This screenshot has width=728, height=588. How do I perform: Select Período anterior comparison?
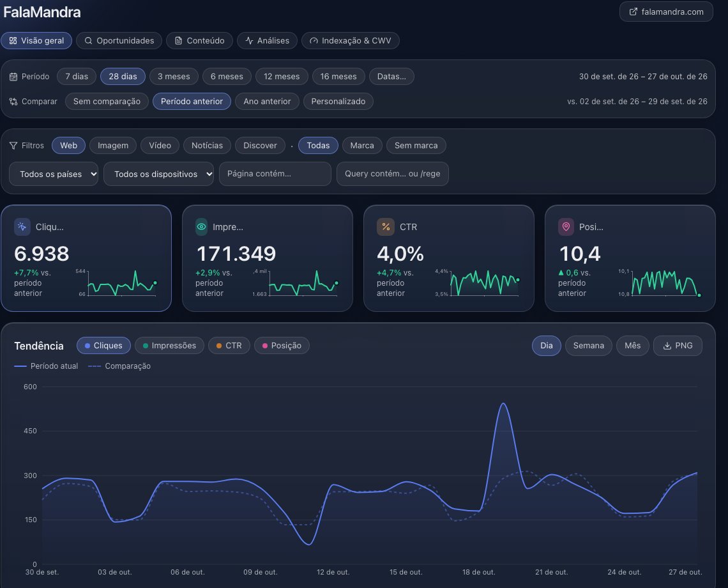(x=192, y=102)
